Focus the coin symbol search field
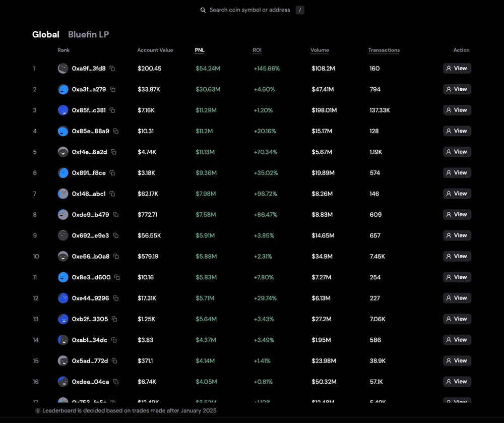Viewport: 504px width, 423px height. point(249,10)
